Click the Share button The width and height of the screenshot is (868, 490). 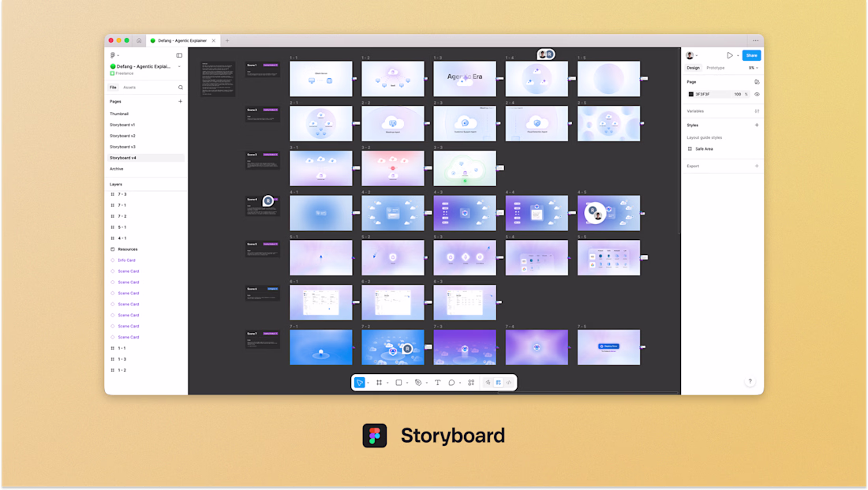click(751, 55)
